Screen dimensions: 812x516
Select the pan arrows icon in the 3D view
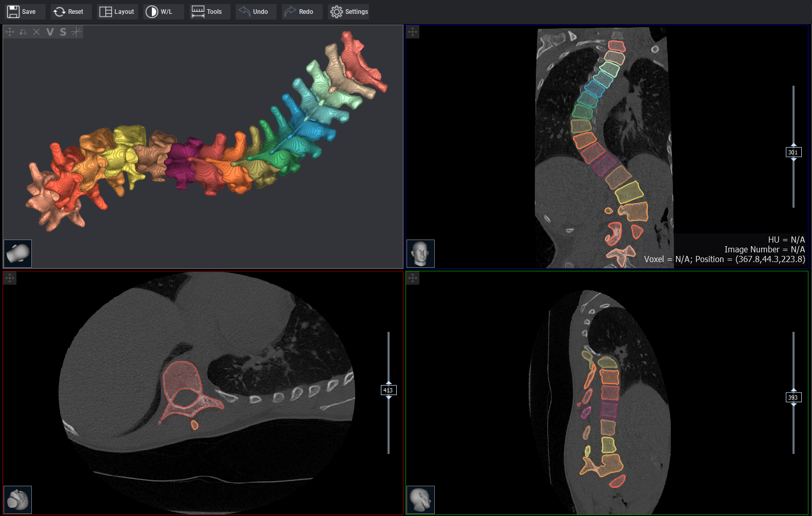click(x=10, y=32)
